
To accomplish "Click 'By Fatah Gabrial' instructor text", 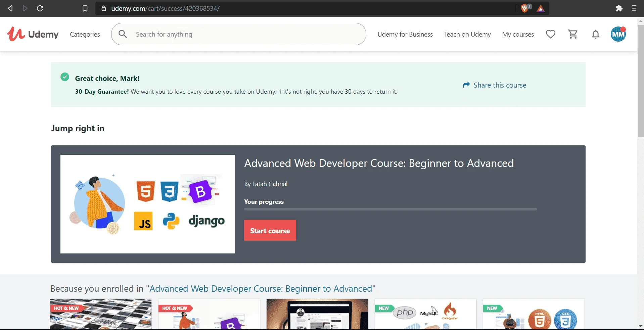I will [x=266, y=184].
